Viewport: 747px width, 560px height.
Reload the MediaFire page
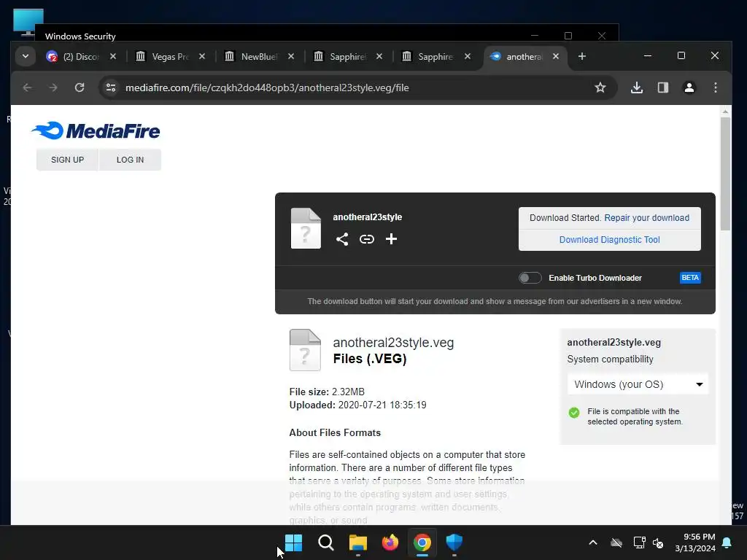click(80, 87)
